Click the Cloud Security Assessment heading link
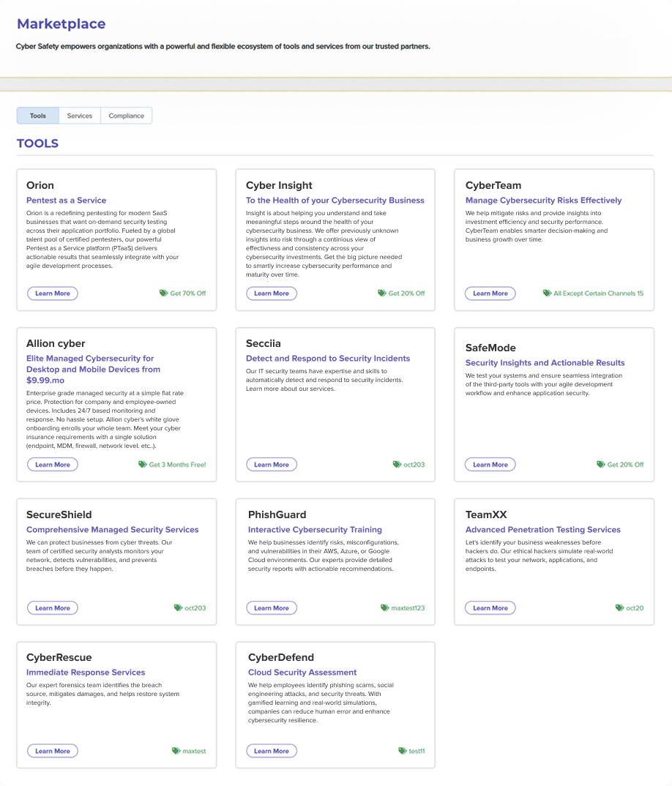This screenshot has height=786, width=672. [302, 673]
